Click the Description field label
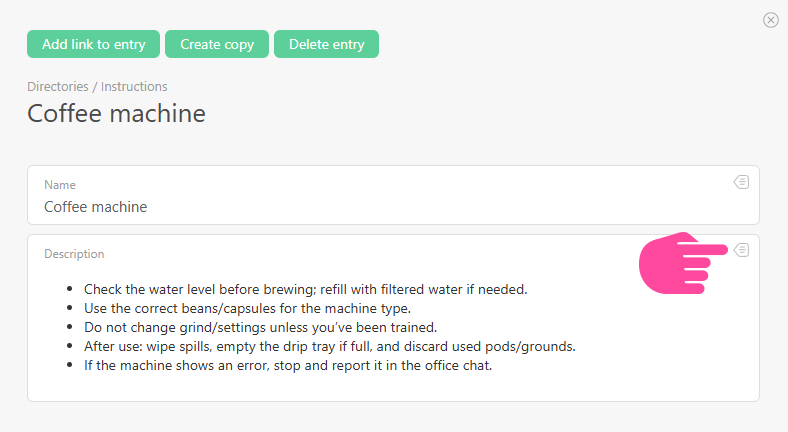Viewport: 788px width, 432px height. (74, 254)
